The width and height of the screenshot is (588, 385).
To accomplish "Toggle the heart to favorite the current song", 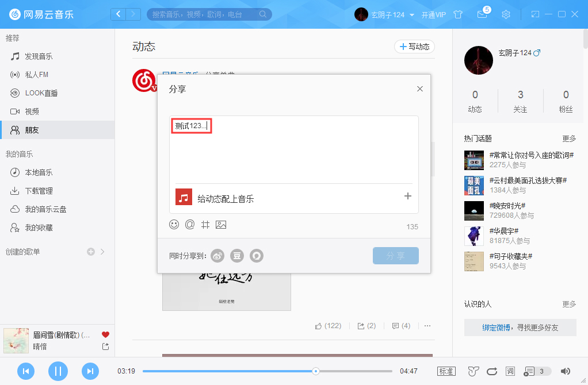I will [105, 333].
